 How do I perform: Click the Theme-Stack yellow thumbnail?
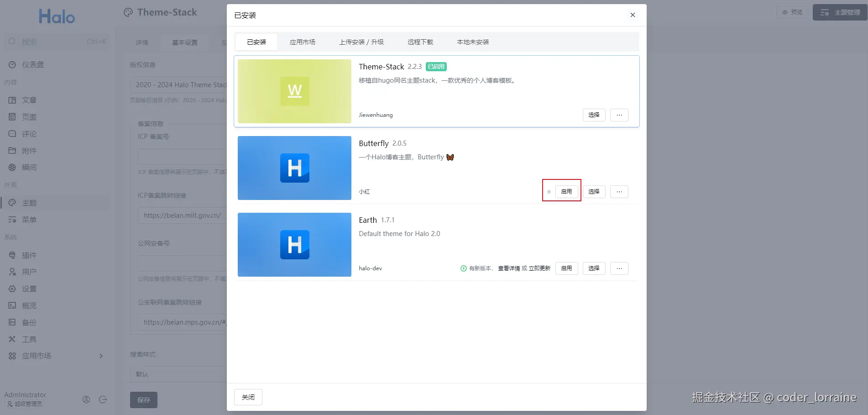pyautogui.click(x=294, y=91)
